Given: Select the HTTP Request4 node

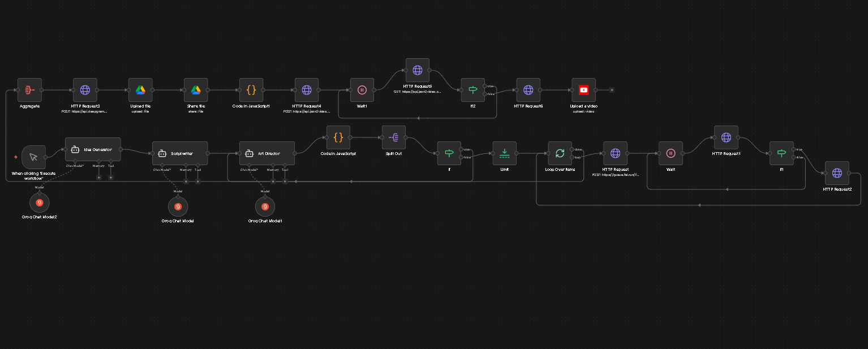Looking at the screenshot, I should (307, 90).
